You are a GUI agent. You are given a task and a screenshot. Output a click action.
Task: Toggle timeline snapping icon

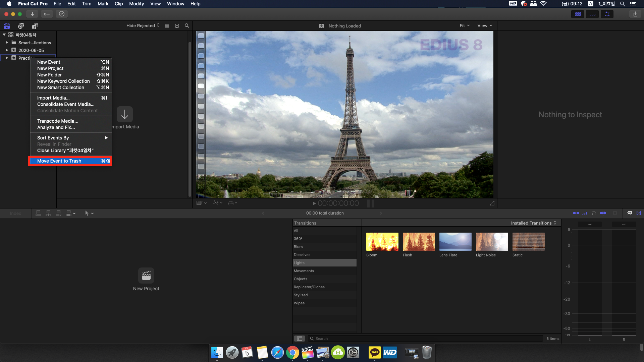603,213
